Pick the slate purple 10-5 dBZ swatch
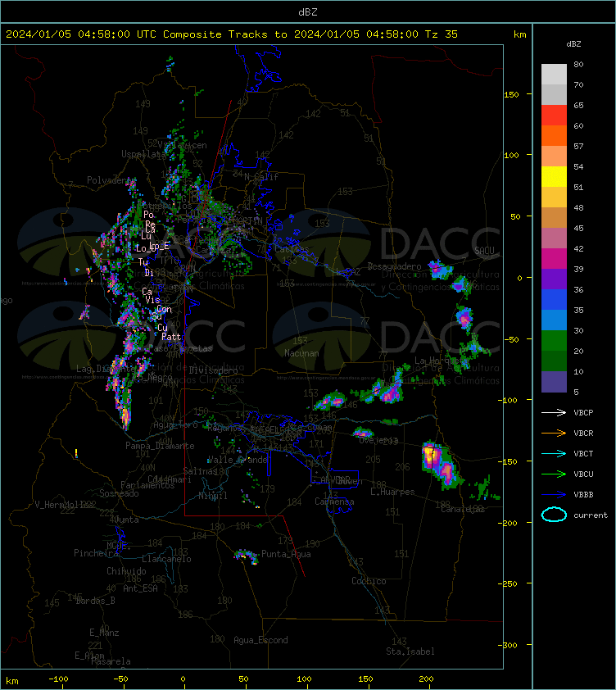This screenshot has width=616, height=690. [x=554, y=382]
